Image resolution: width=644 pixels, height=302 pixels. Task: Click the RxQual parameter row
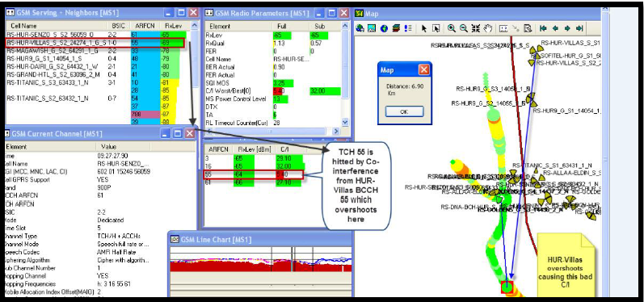(x=272, y=43)
